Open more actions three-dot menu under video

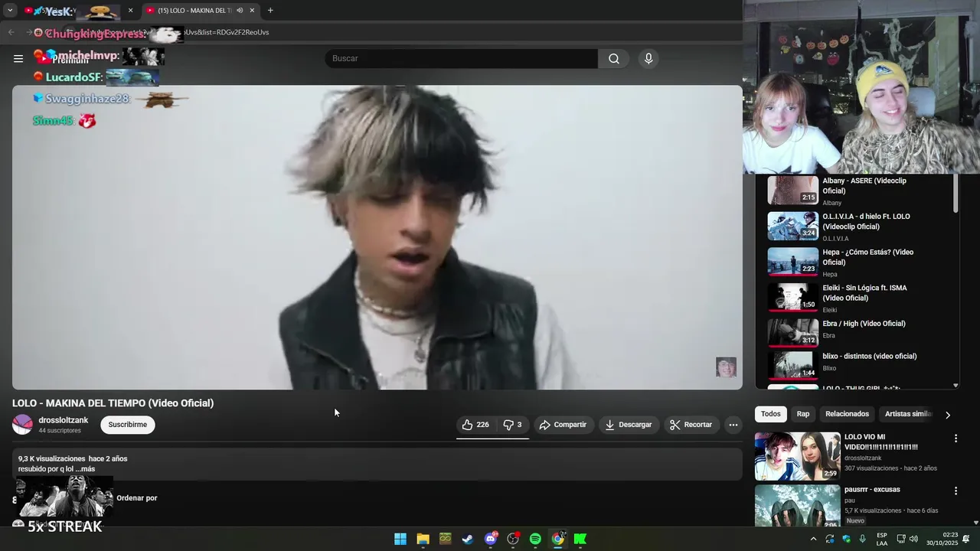(733, 425)
